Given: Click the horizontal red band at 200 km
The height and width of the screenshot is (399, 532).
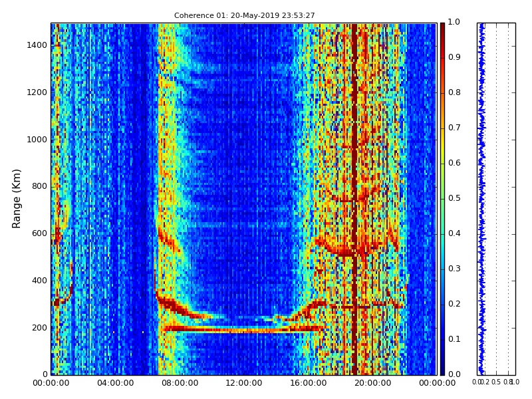Looking at the screenshot, I should click(243, 329).
